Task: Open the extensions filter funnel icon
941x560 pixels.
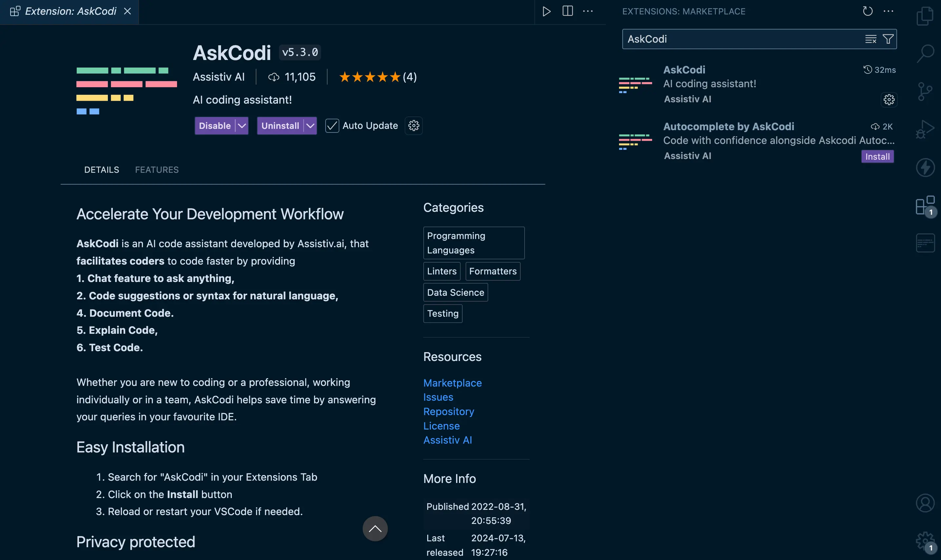Action: click(888, 39)
